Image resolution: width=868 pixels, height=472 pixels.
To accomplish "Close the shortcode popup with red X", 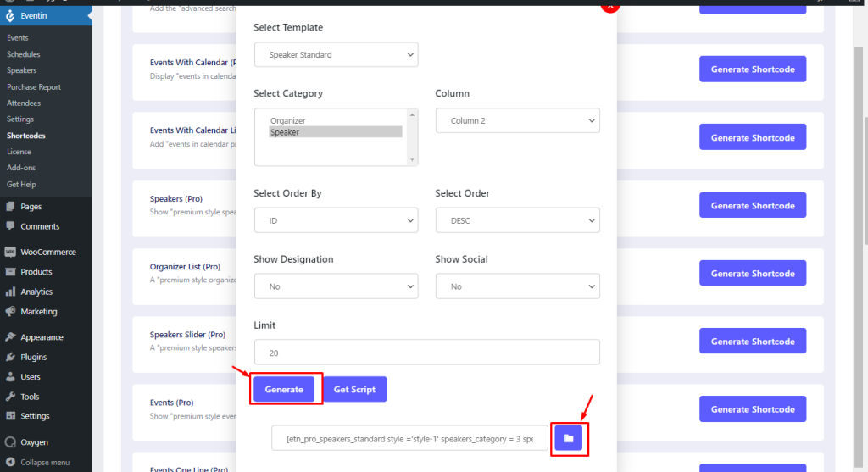I will (610, 6).
